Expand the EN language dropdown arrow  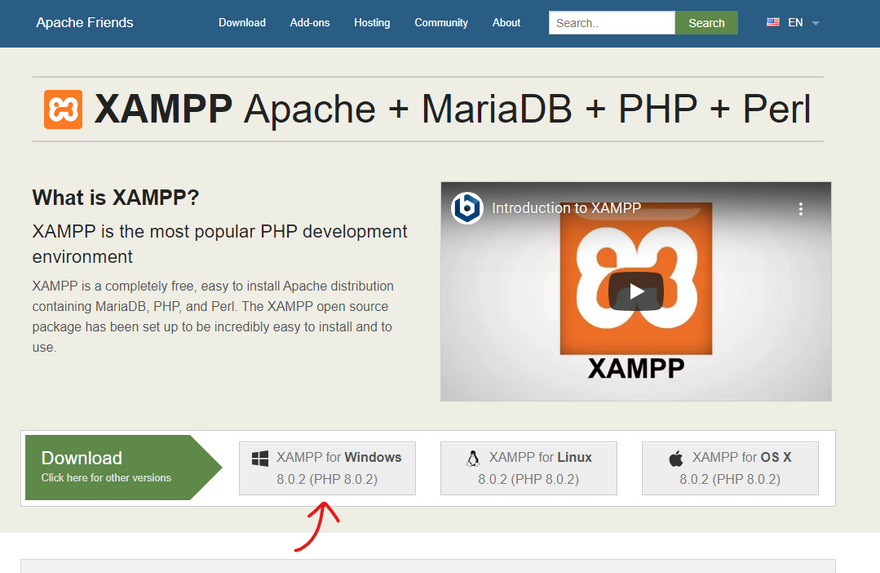(x=815, y=23)
